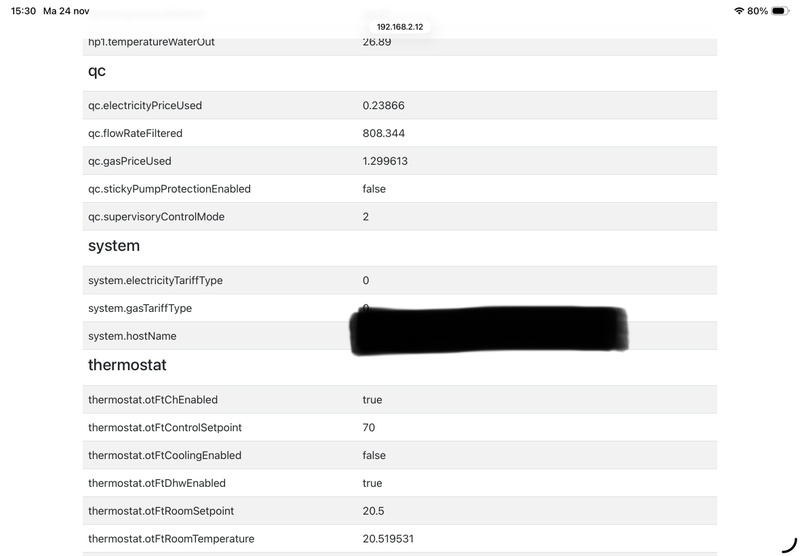Viewport: 800px width, 556px height.
Task: Tap the Wi-Fi status icon
Action: click(739, 10)
